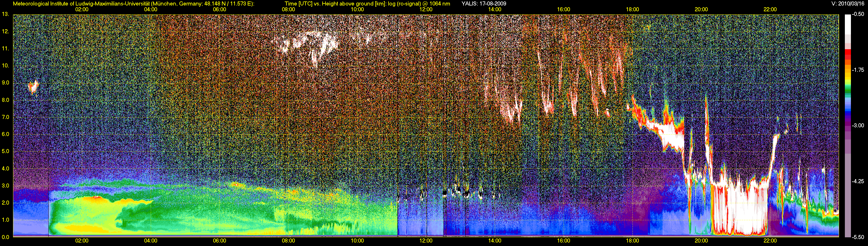Click the 10:00 label on the lower time axis
The width and height of the screenshot is (868, 246).
(357, 241)
